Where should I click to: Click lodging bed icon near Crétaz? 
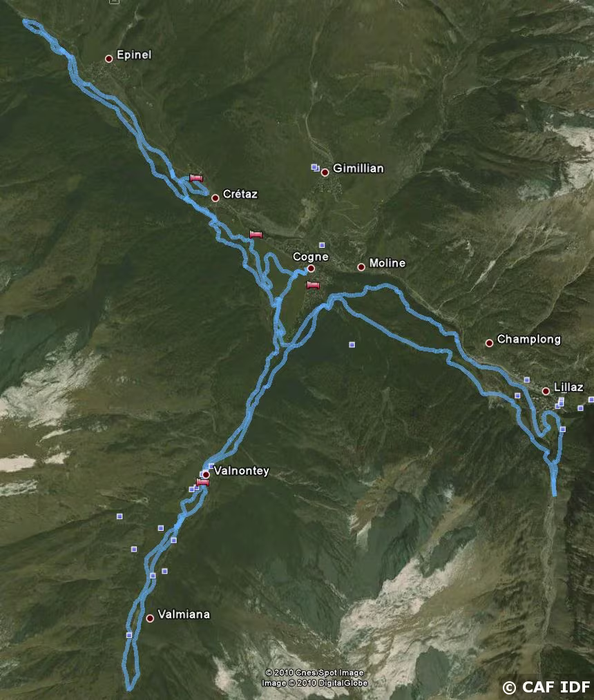pyautogui.click(x=196, y=177)
